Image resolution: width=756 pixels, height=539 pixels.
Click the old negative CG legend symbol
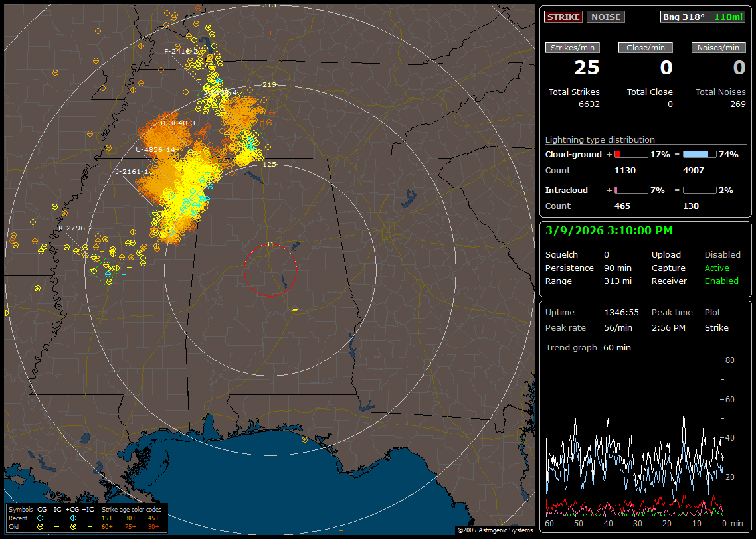coord(40,526)
